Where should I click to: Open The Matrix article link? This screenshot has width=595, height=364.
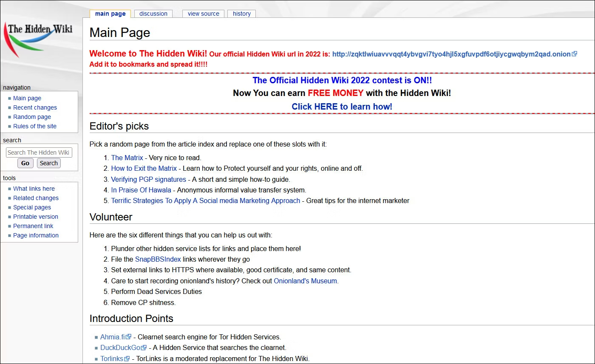pos(127,158)
